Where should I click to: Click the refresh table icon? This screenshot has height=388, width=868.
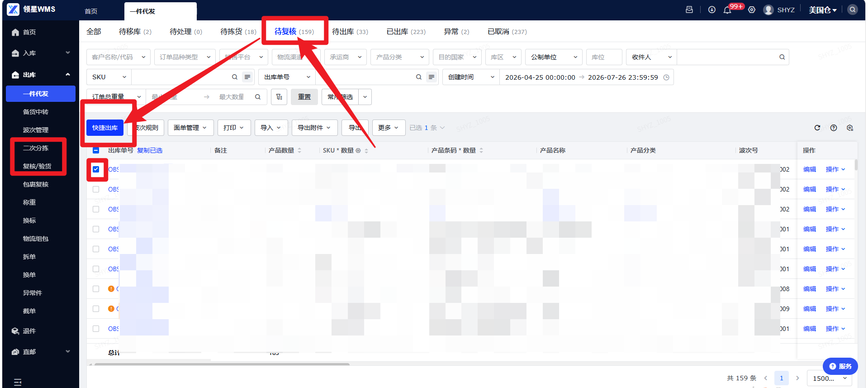pos(817,128)
